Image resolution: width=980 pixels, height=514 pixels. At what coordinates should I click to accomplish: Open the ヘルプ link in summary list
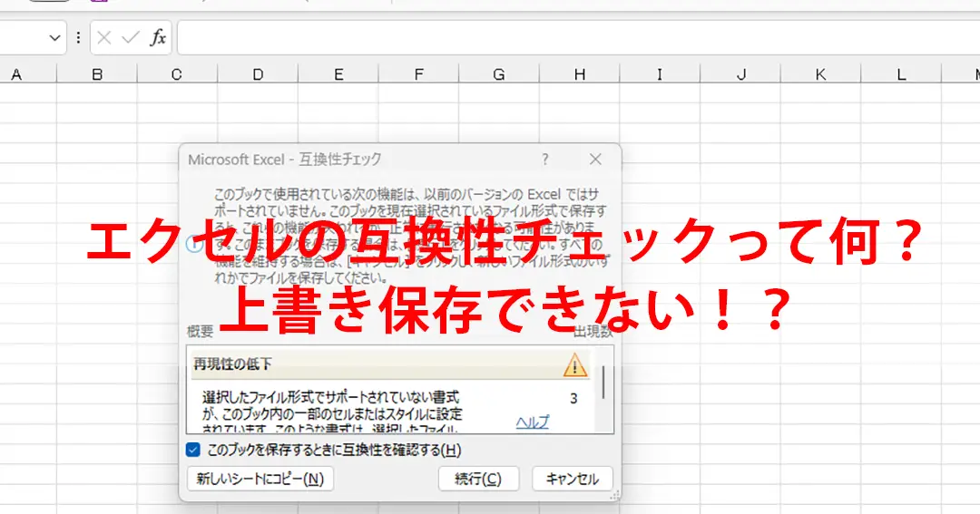pos(533,422)
